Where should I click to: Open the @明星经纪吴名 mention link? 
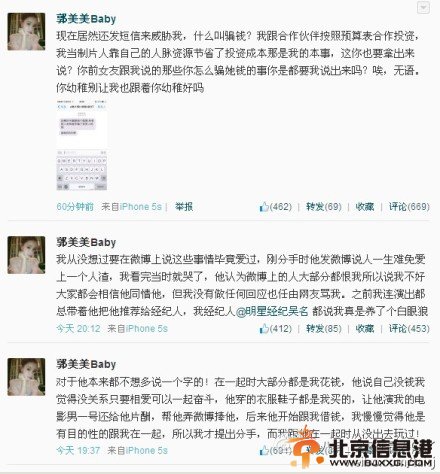(272, 311)
